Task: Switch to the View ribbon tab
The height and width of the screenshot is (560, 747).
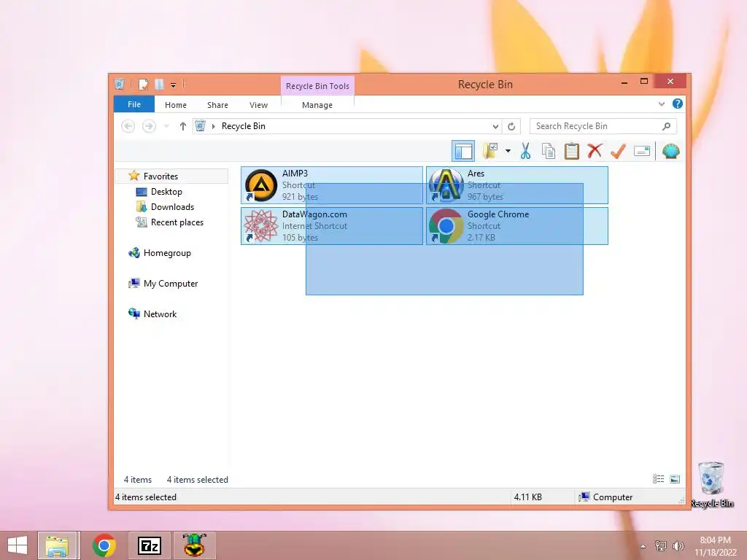Action: 259,105
